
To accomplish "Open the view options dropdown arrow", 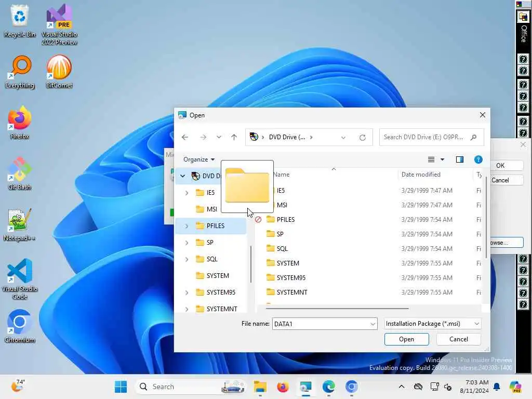I will [x=443, y=159].
